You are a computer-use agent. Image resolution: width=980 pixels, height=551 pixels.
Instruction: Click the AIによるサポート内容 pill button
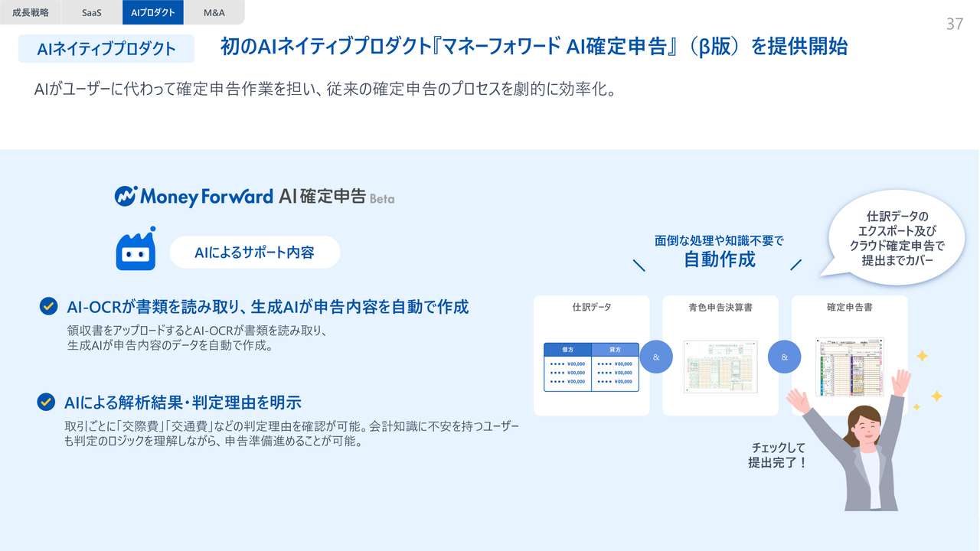tap(254, 253)
